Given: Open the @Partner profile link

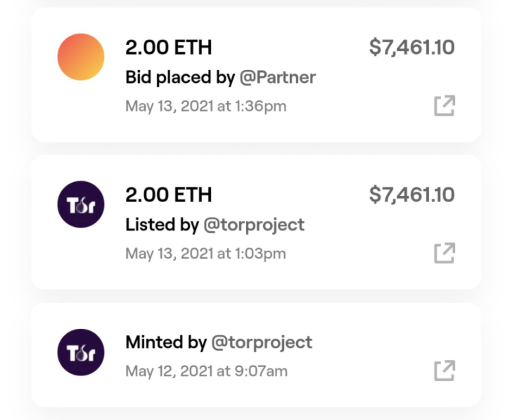Looking at the screenshot, I should [x=277, y=77].
